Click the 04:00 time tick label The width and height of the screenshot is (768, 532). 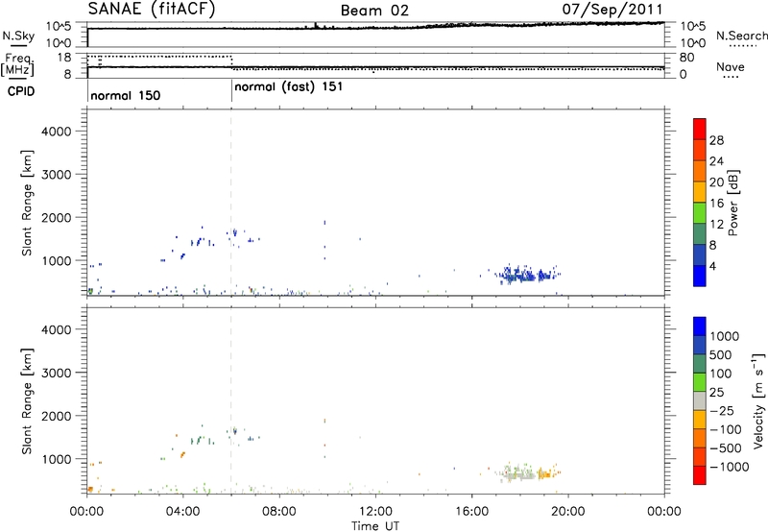182,512
